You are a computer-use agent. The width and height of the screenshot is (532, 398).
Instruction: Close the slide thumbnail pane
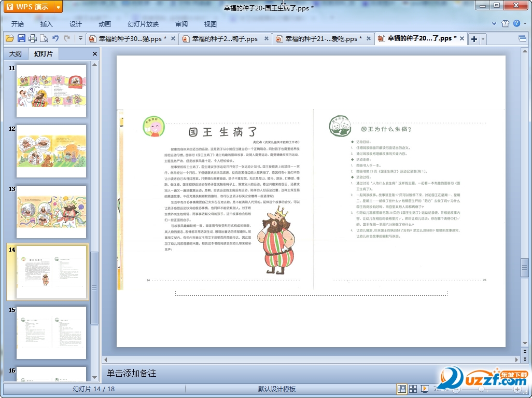95,53
